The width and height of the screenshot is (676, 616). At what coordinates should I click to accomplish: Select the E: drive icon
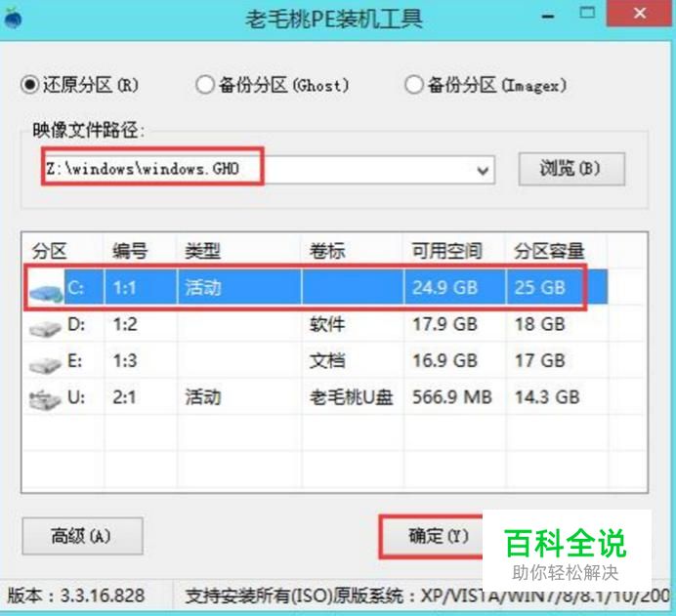click(45, 365)
